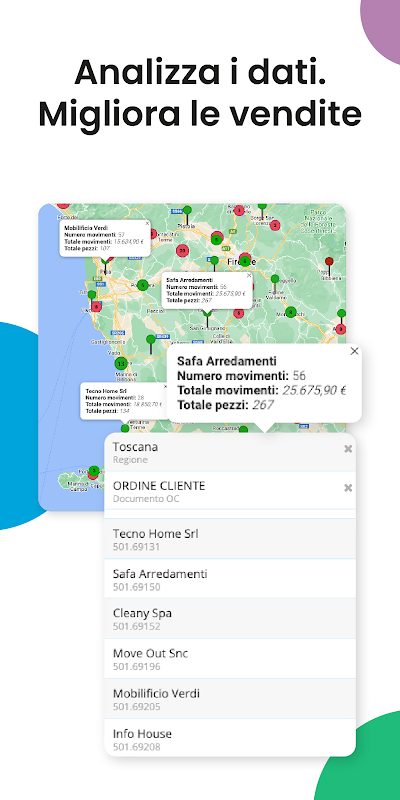This screenshot has height=800, width=400.
Task: Close the Mobilificio Verdi map popup
Action: [147, 223]
